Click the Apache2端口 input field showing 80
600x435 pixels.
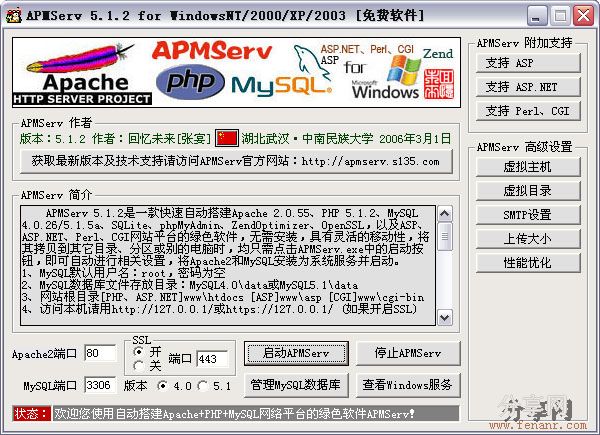click(100, 353)
